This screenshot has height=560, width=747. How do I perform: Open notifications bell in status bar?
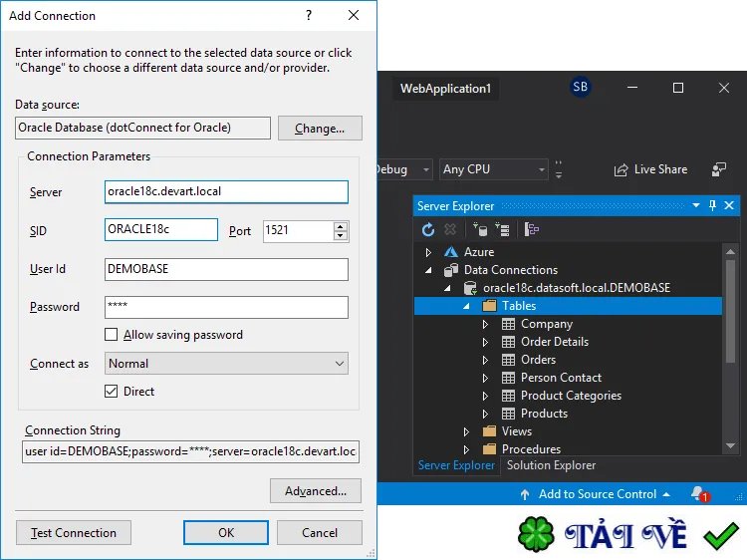click(x=700, y=494)
